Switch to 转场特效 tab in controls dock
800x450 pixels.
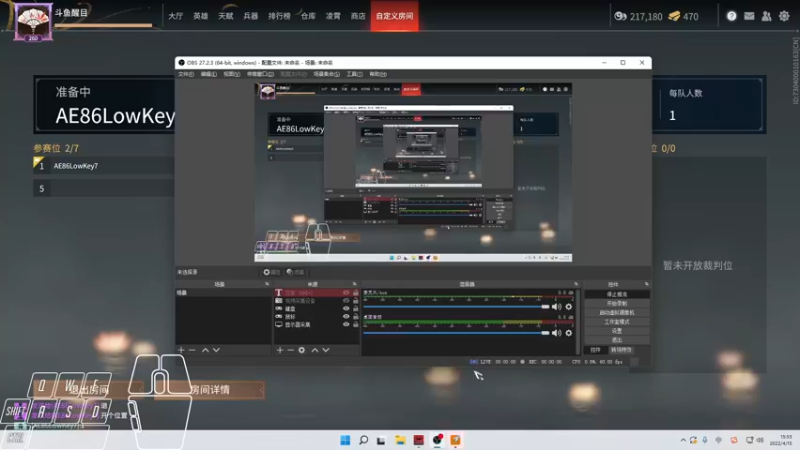click(x=621, y=350)
